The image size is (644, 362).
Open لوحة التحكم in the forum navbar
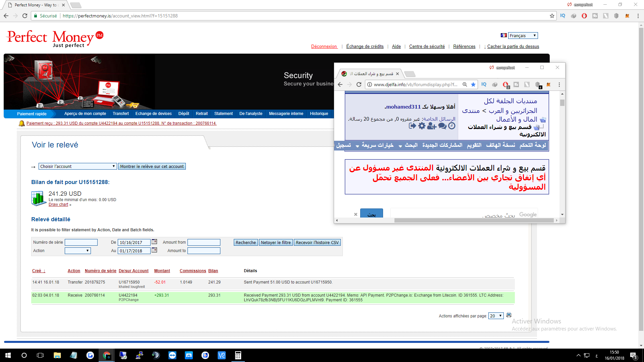point(533,145)
